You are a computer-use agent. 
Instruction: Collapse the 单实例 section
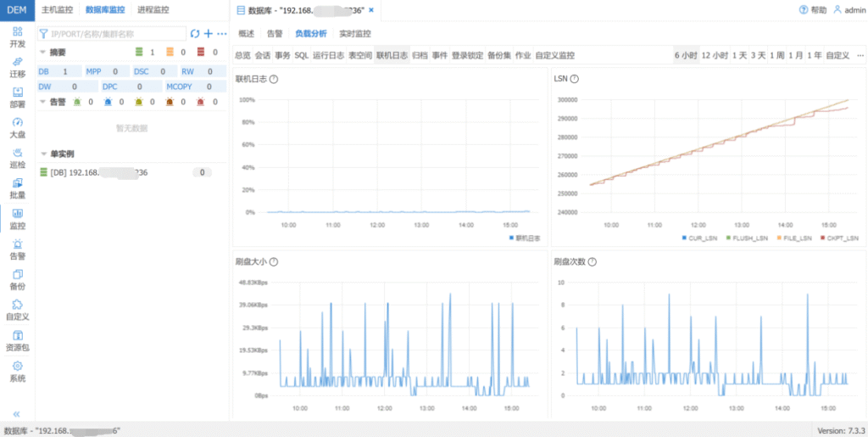coord(44,154)
